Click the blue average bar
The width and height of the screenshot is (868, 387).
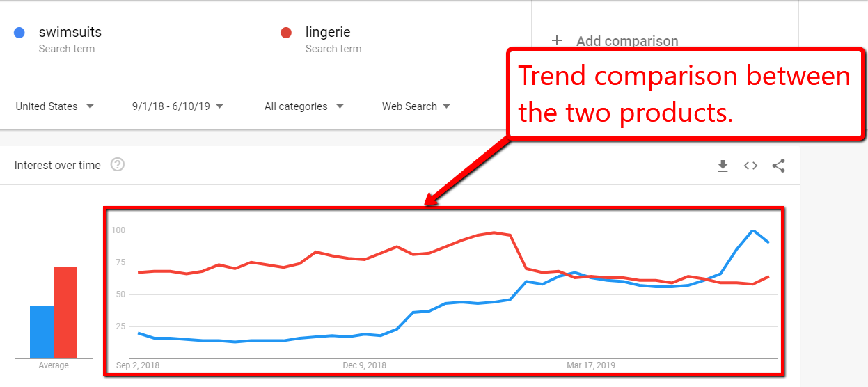[42, 333]
